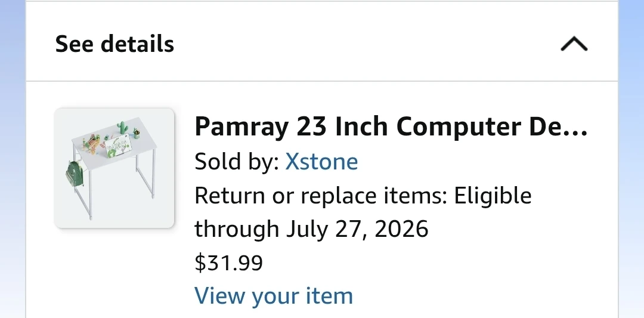The image size is (644, 318).
Task: Click the $31.99 price text
Action: tap(229, 263)
